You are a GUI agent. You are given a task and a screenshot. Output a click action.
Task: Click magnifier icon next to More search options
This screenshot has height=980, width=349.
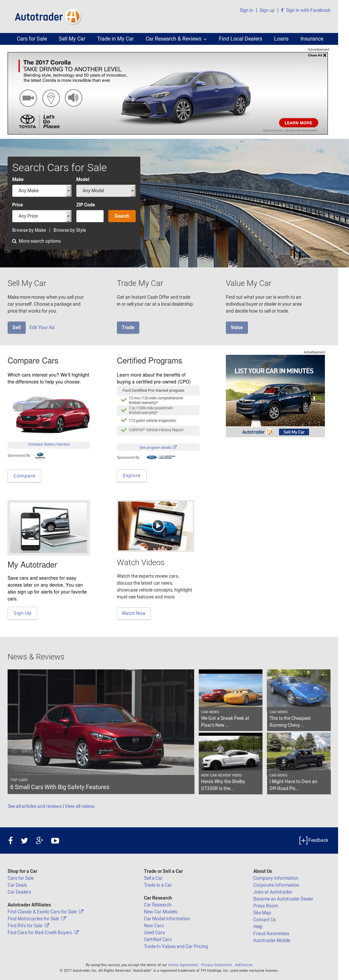tap(15, 241)
